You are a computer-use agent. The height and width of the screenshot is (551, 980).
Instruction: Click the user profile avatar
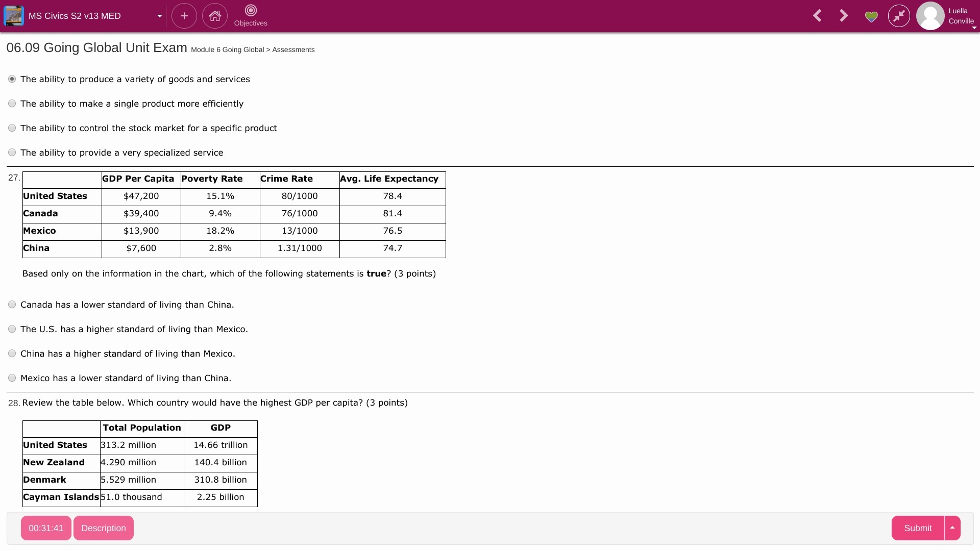pos(930,16)
